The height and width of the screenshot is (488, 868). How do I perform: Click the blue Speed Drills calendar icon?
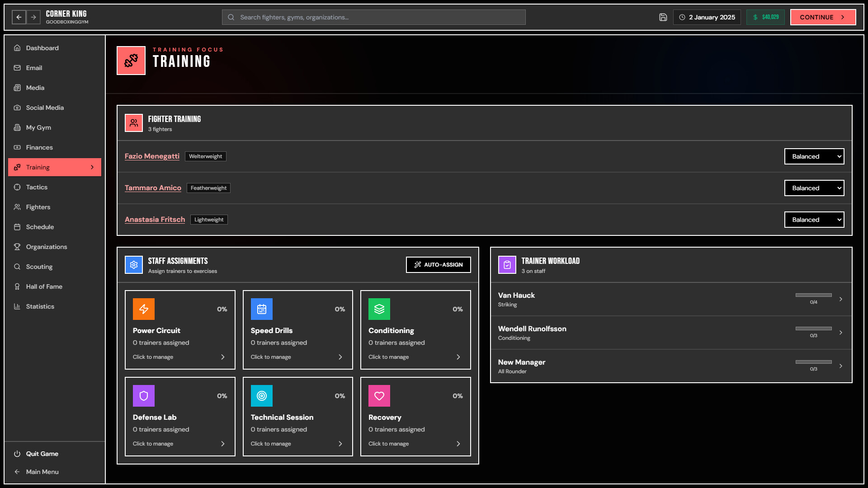[x=262, y=309]
